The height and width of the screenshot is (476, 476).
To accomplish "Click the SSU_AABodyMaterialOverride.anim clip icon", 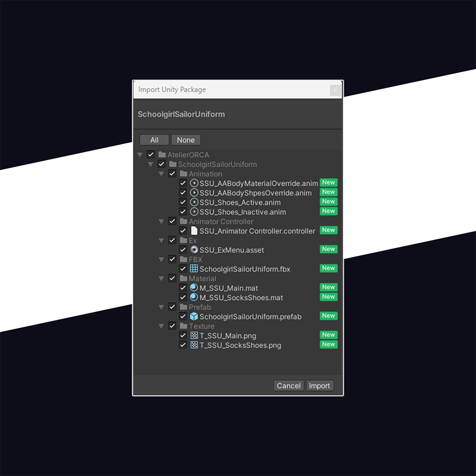I will 194,183.
